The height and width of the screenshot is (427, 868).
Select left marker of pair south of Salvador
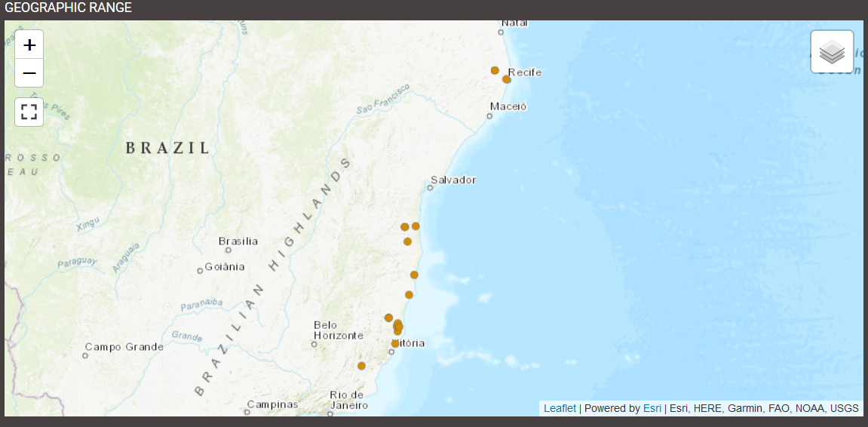(x=405, y=227)
